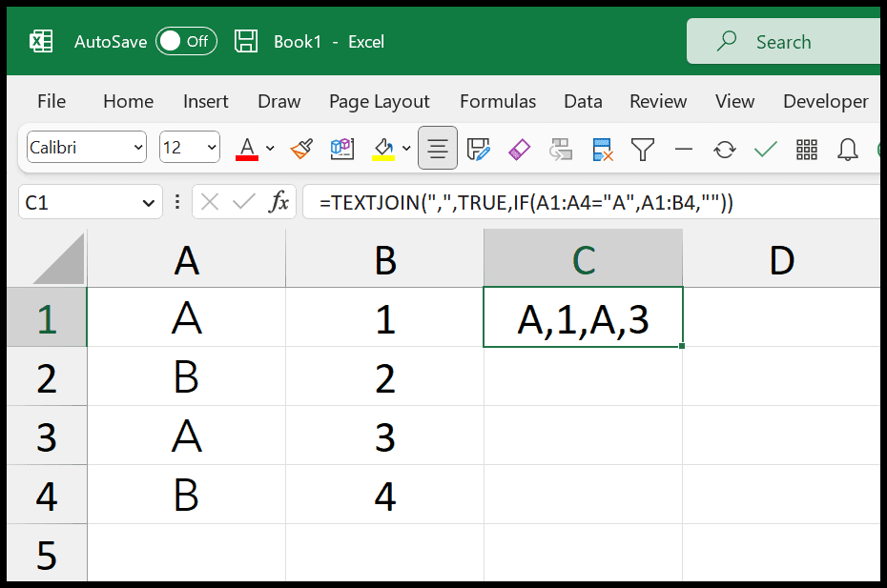Select cell B2 containing 2
Screen dimensions: 887x588
[385, 376]
